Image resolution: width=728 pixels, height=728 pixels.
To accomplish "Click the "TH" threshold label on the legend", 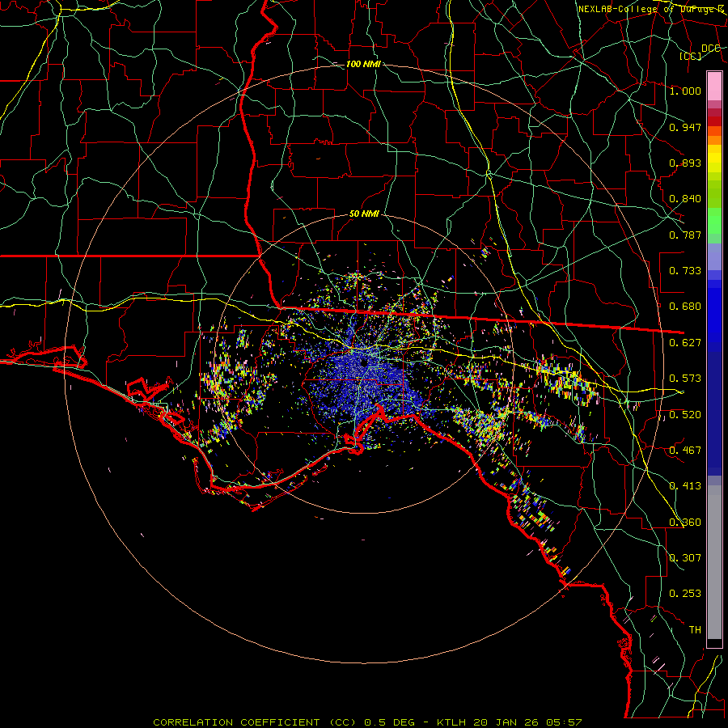I will click(695, 630).
